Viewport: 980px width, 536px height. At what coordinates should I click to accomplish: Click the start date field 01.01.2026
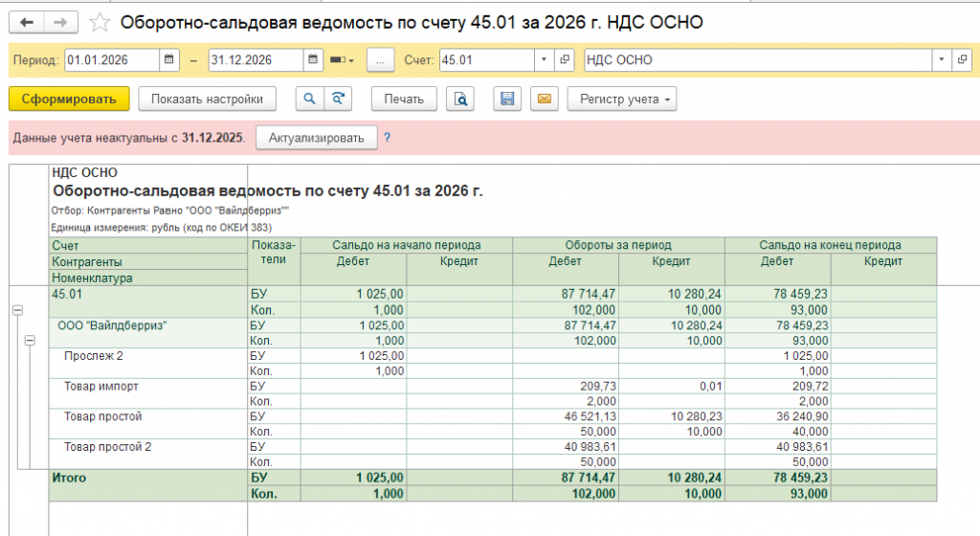point(112,60)
